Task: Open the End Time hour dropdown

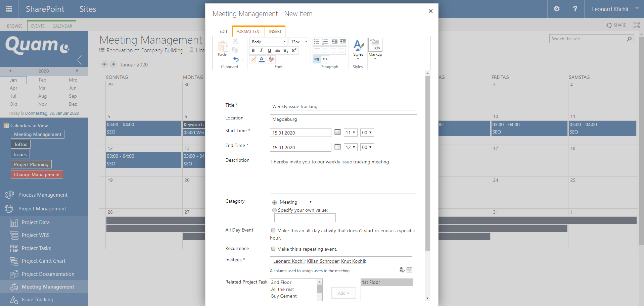Action: click(350, 147)
